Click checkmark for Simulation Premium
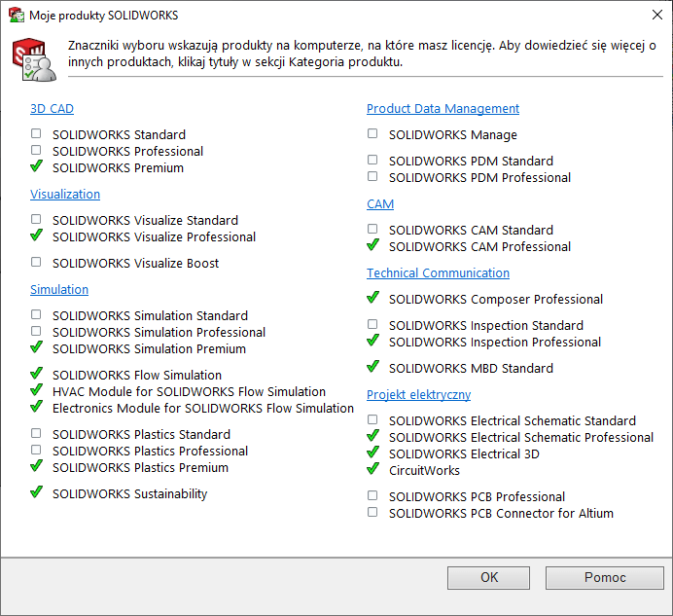 pyautogui.click(x=37, y=346)
